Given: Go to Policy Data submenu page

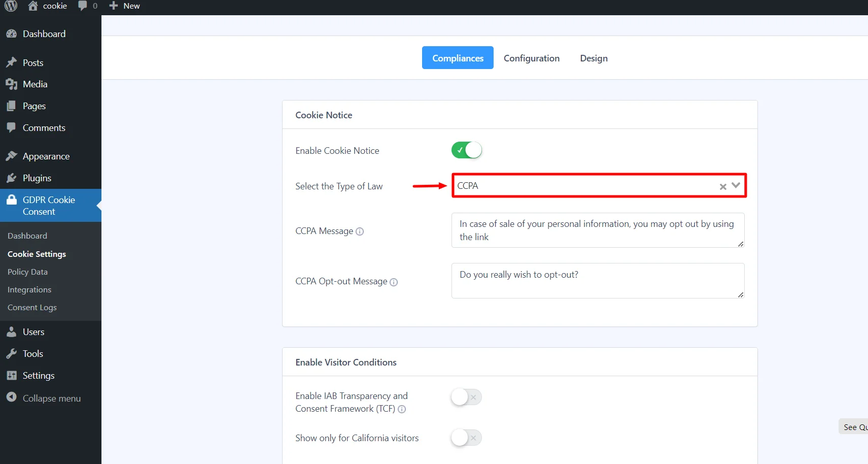Looking at the screenshot, I should [x=27, y=272].
